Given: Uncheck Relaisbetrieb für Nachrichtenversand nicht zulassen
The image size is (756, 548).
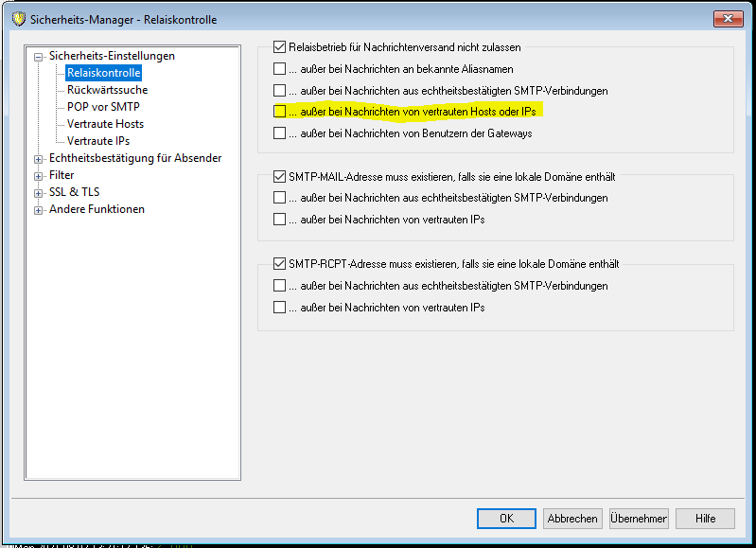Looking at the screenshot, I should tap(279, 46).
